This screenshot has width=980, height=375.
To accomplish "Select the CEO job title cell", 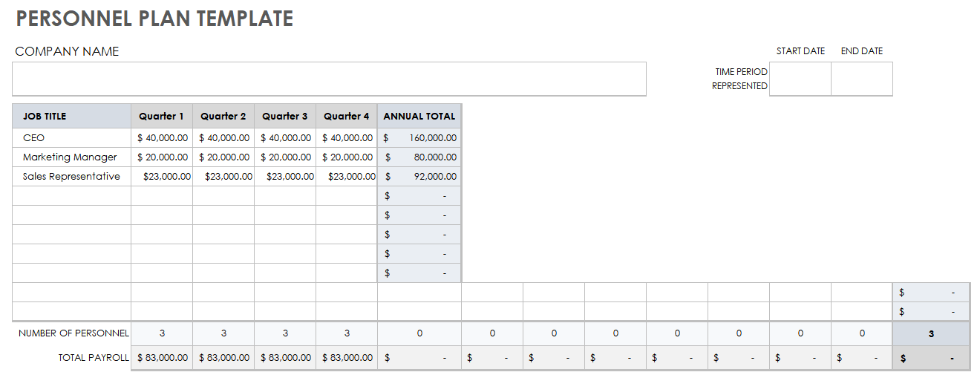I will pyautogui.click(x=72, y=138).
